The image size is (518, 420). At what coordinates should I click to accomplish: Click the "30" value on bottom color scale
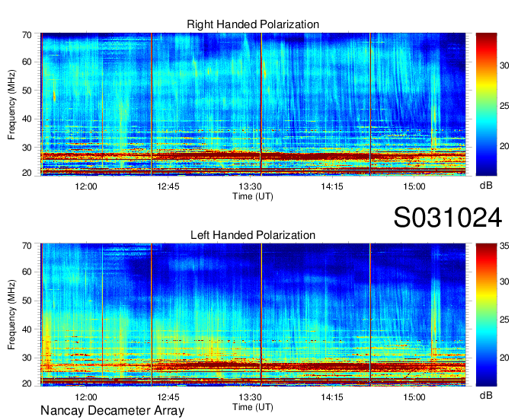pos(504,282)
